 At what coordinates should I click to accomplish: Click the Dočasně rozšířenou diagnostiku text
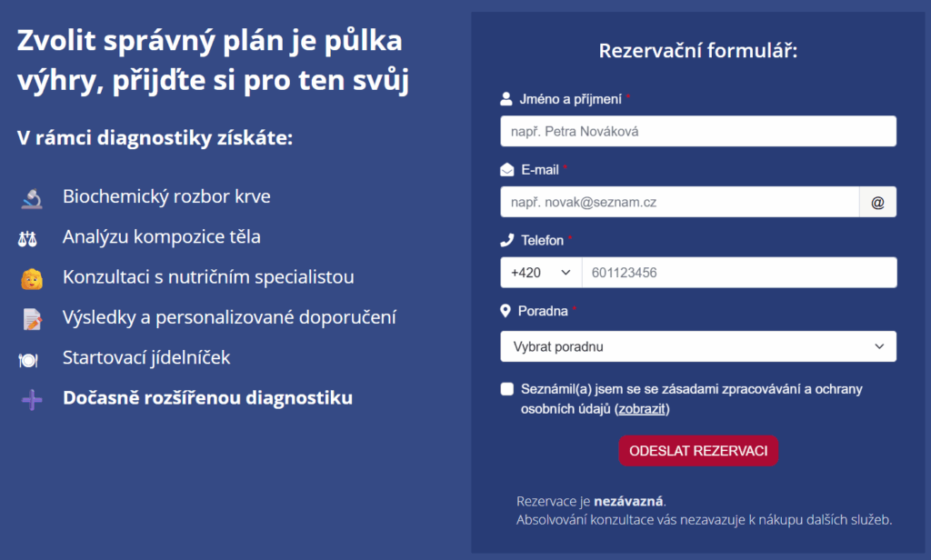(x=208, y=398)
